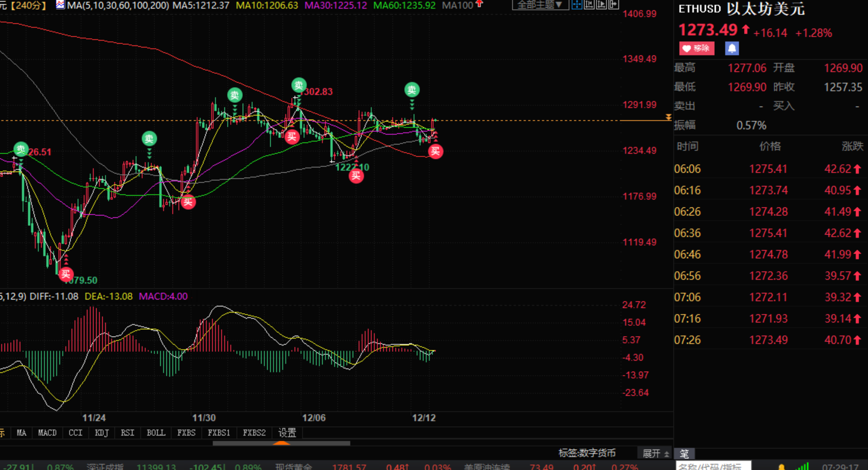This screenshot has width=868, height=470.
Task: Click the MA60:1235.92 label
Action: (x=404, y=5)
